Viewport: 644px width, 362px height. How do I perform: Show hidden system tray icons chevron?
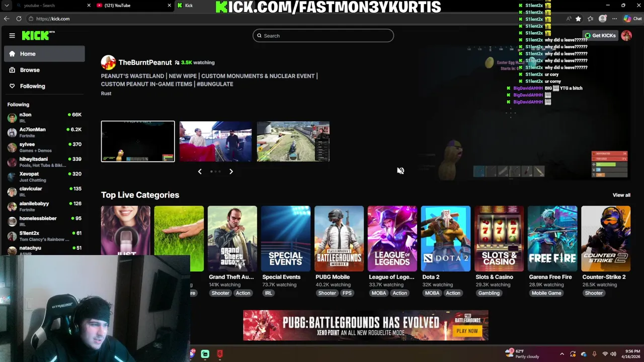[562, 354]
